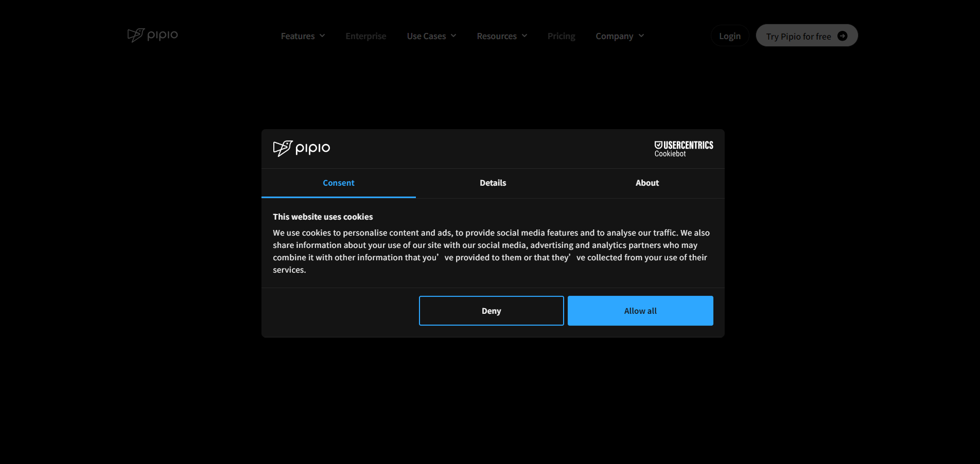Click the Pipio logo in the site header
980x464 pixels.
pos(152,35)
